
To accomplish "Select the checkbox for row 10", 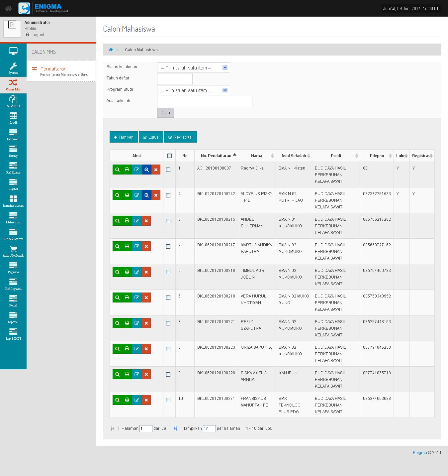I will (x=168, y=400).
